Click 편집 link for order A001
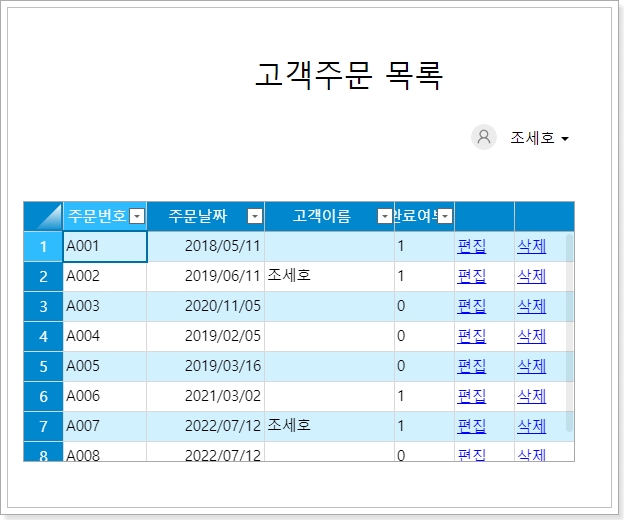Viewport: 624px width, 520px height. [x=471, y=246]
